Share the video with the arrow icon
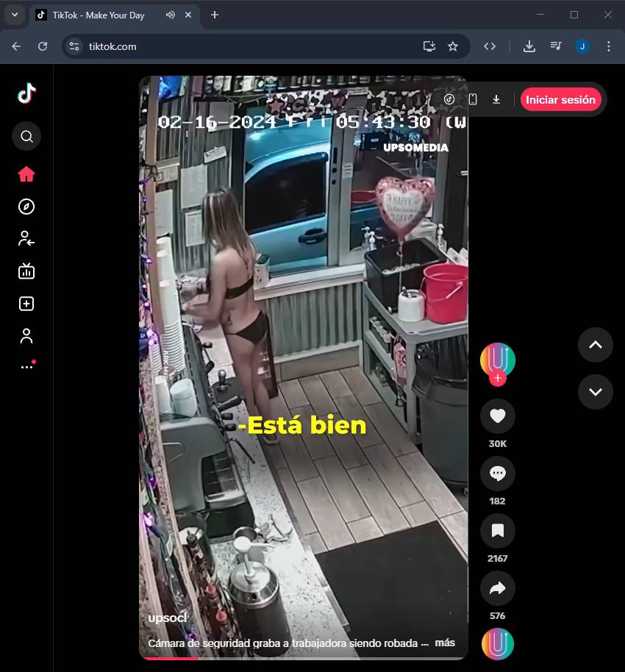625x672 pixels. (498, 588)
